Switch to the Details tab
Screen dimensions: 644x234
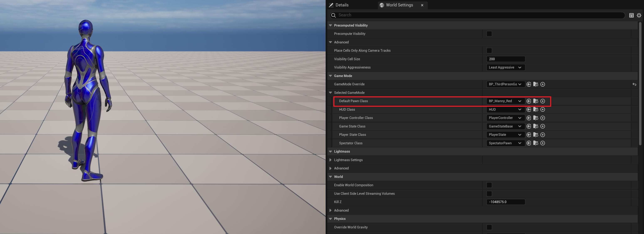point(341,5)
